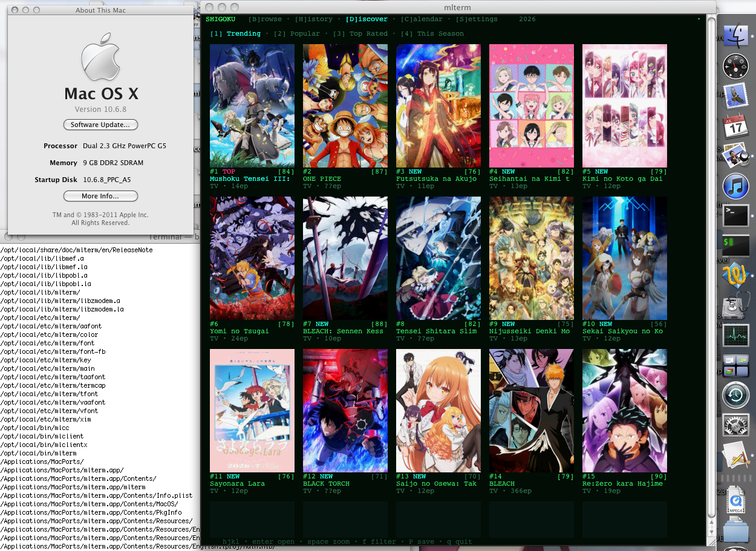Image resolution: width=756 pixels, height=551 pixels.
Task: Click the Apple logo in About This Mac
Action: coord(100,56)
